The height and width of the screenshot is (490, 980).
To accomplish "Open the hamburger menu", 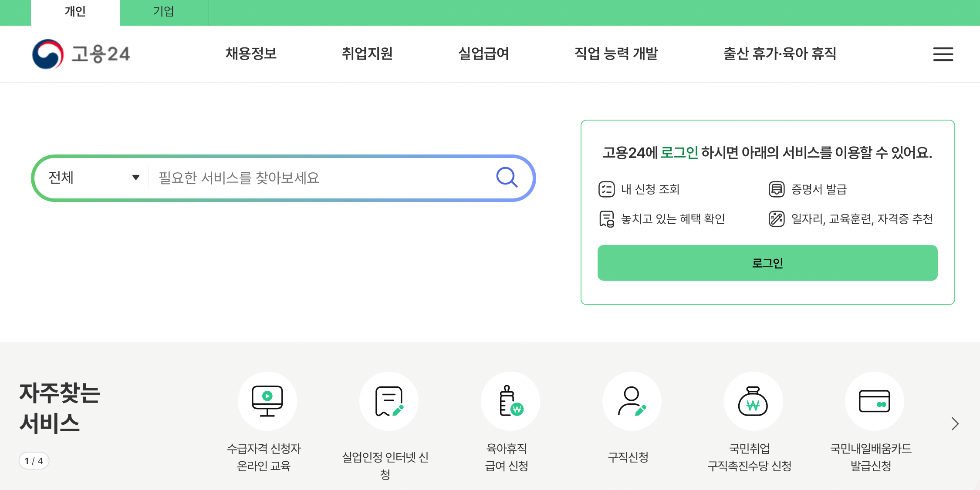I will point(943,54).
